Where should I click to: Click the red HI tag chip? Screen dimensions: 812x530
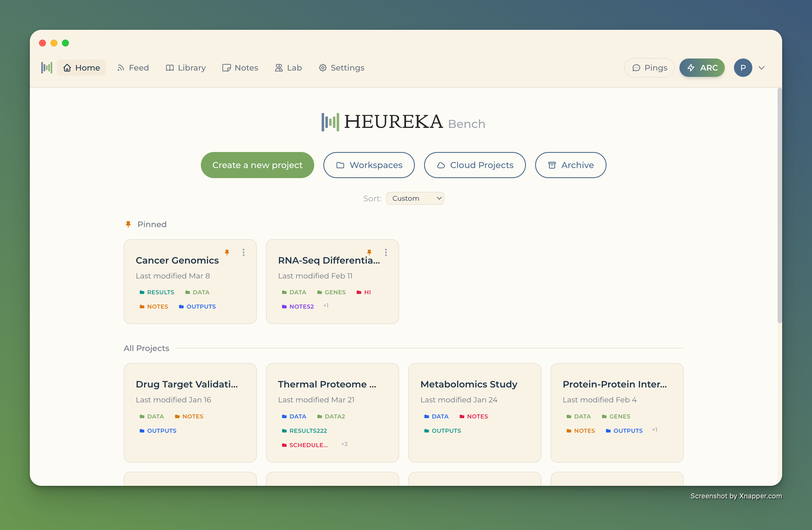364,292
